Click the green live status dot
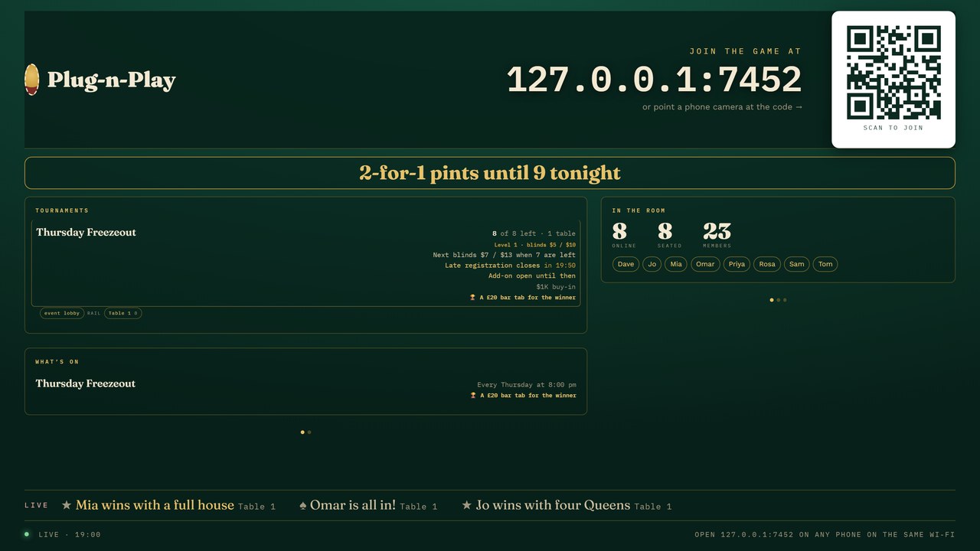980x551 pixels. (27, 534)
